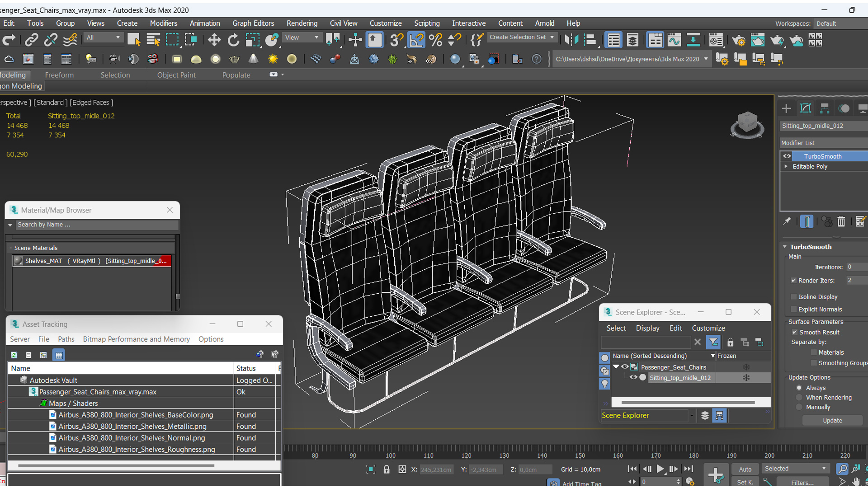
Task: Click Add Time Tag label
Action: (582, 483)
